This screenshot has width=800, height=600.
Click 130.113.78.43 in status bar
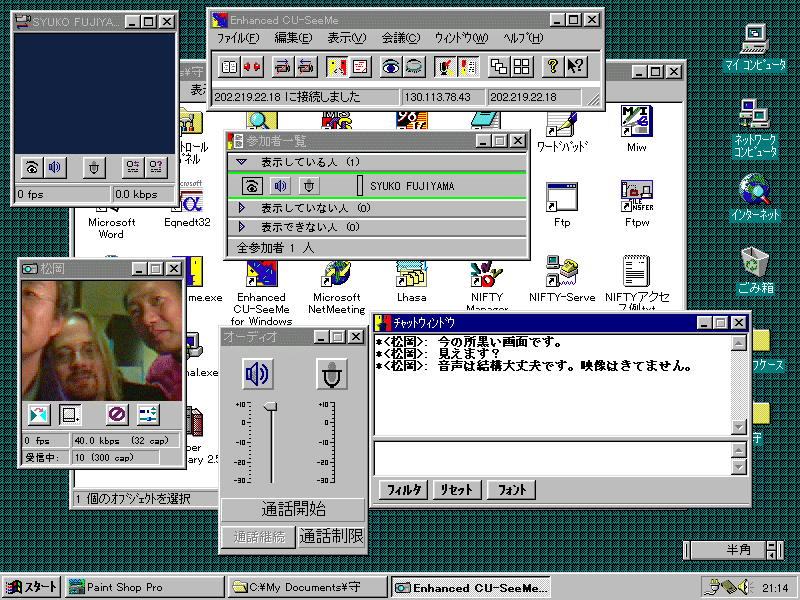click(437, 97)
